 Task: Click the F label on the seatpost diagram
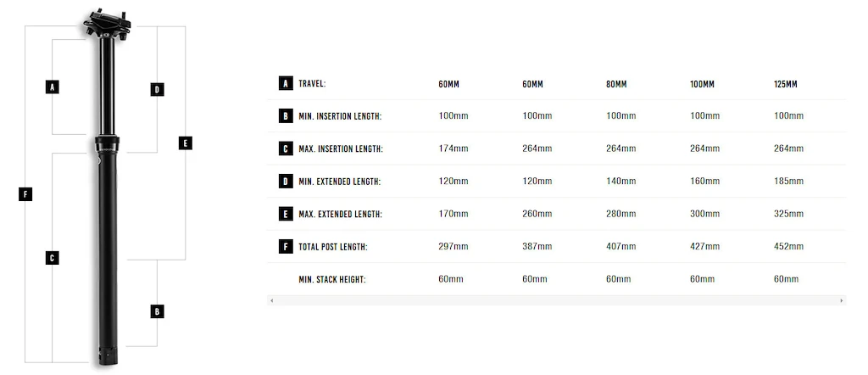pyautogui.click(x=25, y=194)
